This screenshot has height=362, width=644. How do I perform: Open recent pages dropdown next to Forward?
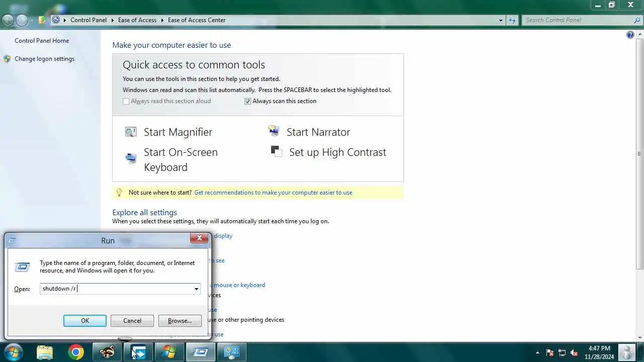point(32,21)
